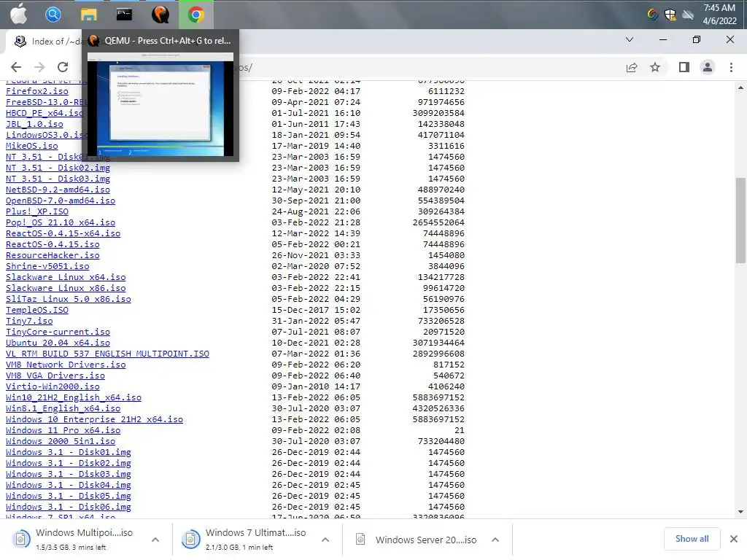This screenshot has height=560, width=747.
Task: Open the Ubuntu_20.04_x64.iso link
Action: 58,343
